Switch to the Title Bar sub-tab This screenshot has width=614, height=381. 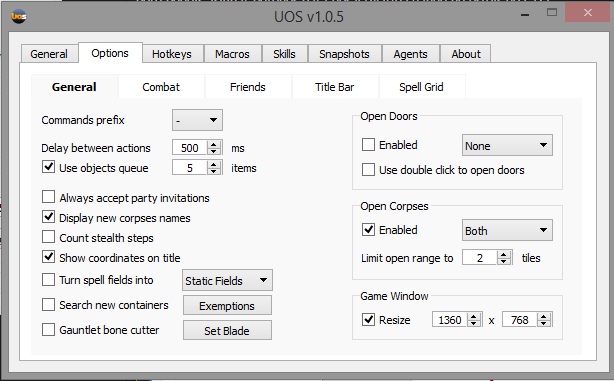click(335, 87)
